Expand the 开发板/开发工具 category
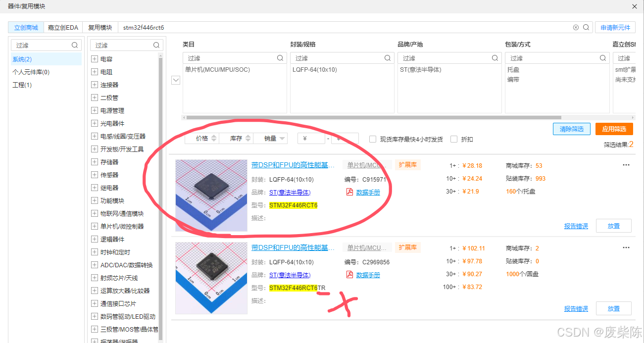 coord(95,149)
